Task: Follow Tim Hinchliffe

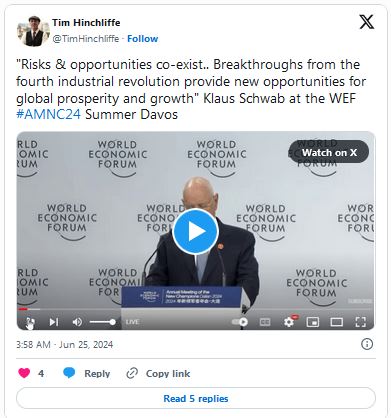Action: tap(143, 39)
